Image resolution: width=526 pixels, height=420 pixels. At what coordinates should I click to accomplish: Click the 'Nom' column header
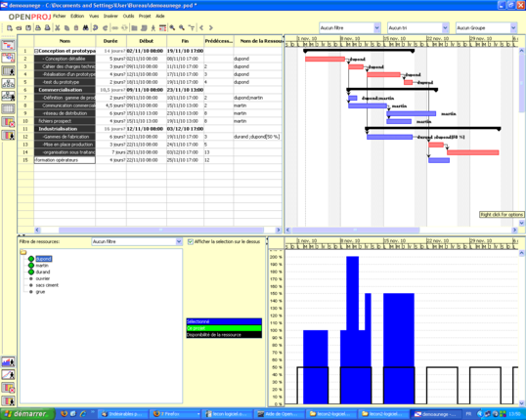65,41
